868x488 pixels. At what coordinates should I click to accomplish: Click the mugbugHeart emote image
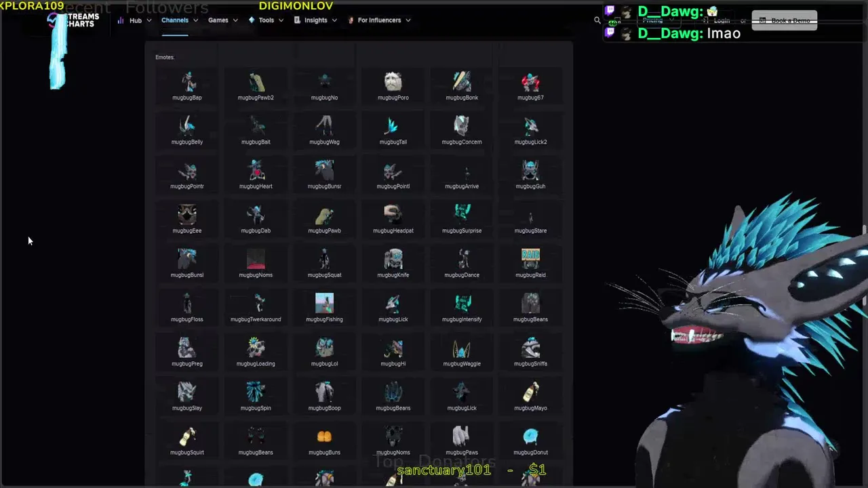256,171
